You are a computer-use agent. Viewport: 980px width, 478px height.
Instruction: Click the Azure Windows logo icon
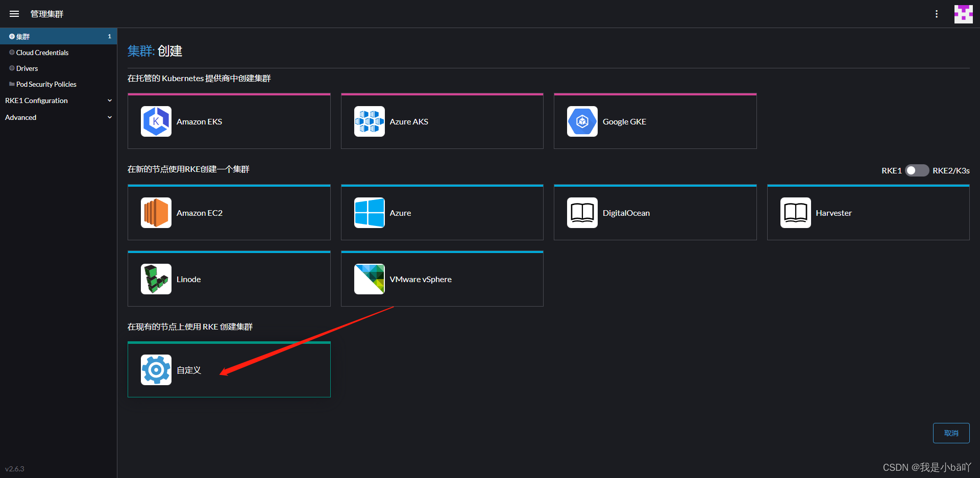point(370,213)
